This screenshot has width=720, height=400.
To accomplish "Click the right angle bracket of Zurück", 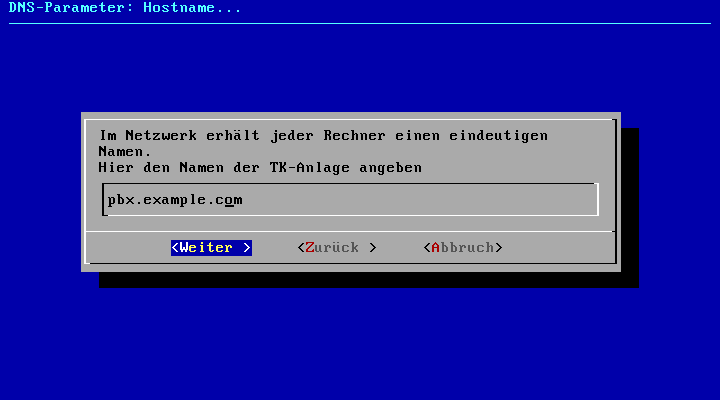I will (373, 248).
